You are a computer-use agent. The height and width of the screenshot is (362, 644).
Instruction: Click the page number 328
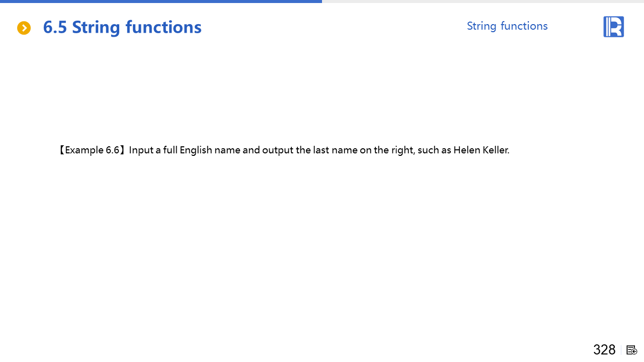coord(604,350)
